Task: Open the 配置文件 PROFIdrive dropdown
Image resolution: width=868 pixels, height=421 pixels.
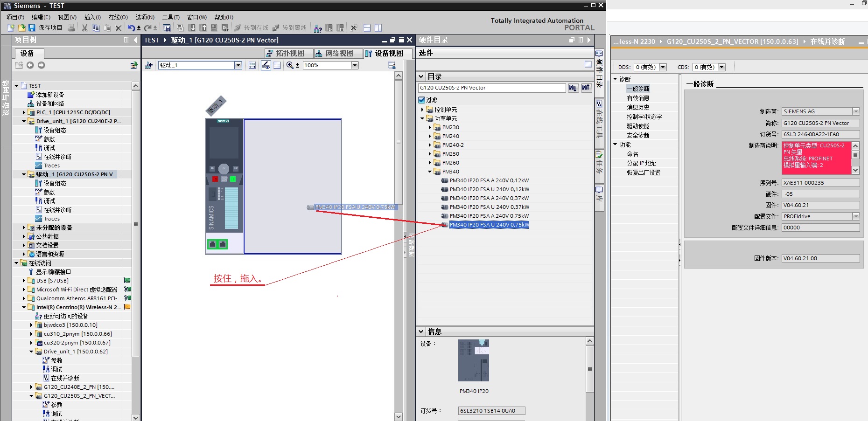Action: point(856,216)
